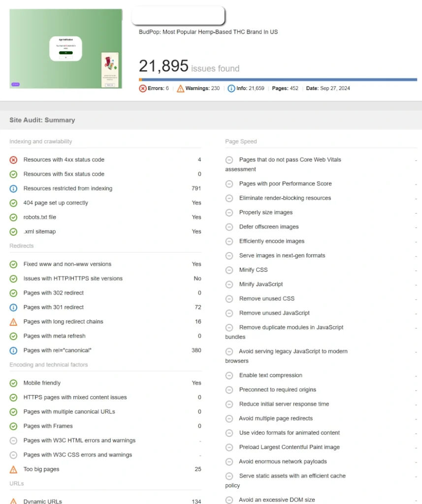This screenshot has width=422, height=504.
Task: Toggle the dash icon for Minify CSS check
Action: click(x=228, y=270)
